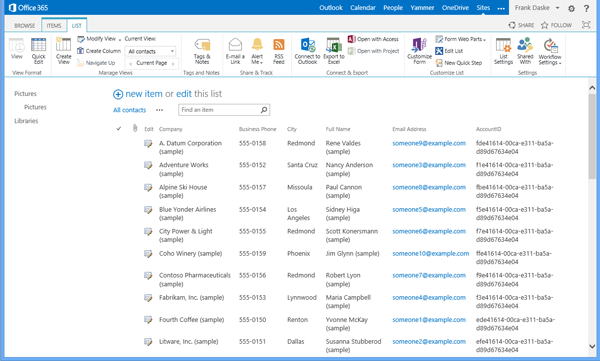
Task: Switch to the ITEMS tab
Action: click(54, 26)
